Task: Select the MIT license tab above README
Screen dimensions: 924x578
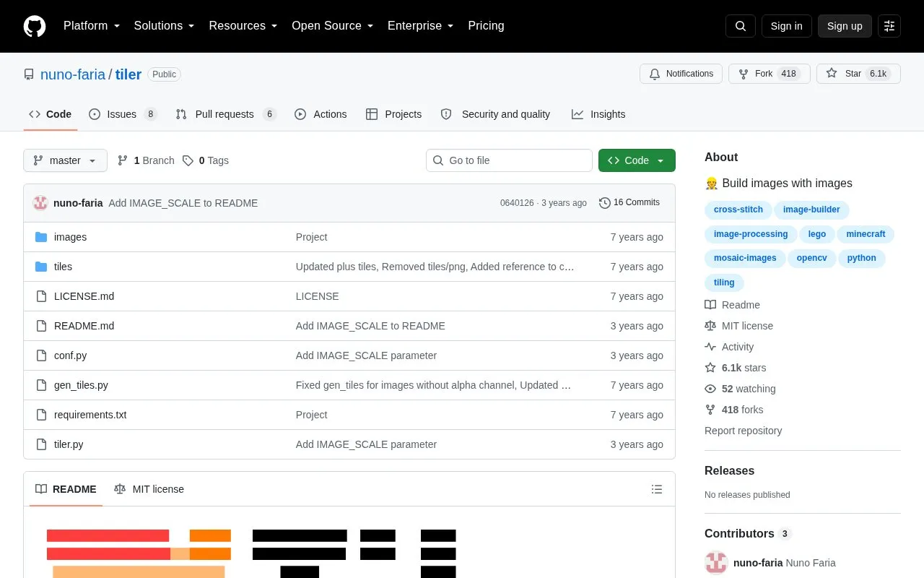Action: [x=149, y=489]
